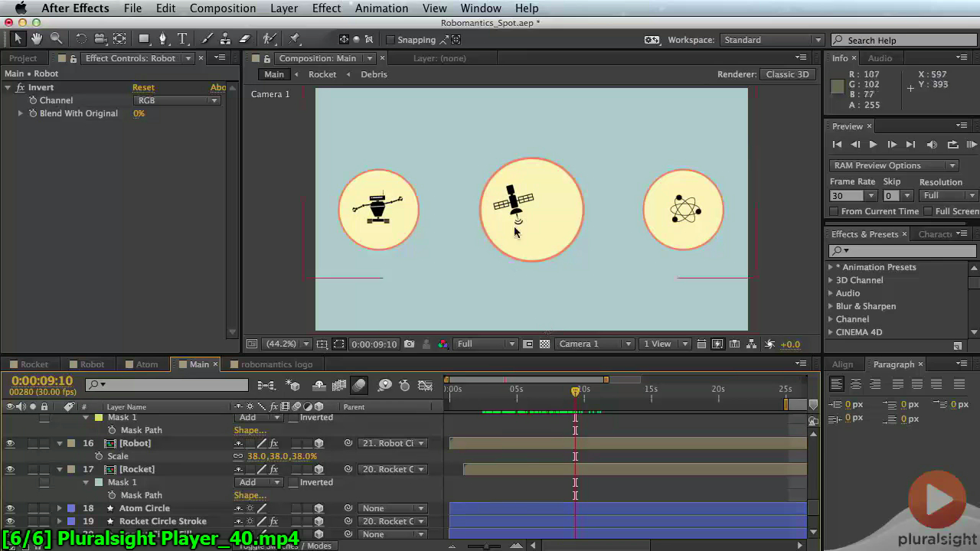Select the Brush tool
Viewport: 980px width, 551px height.
click(207, 39)
